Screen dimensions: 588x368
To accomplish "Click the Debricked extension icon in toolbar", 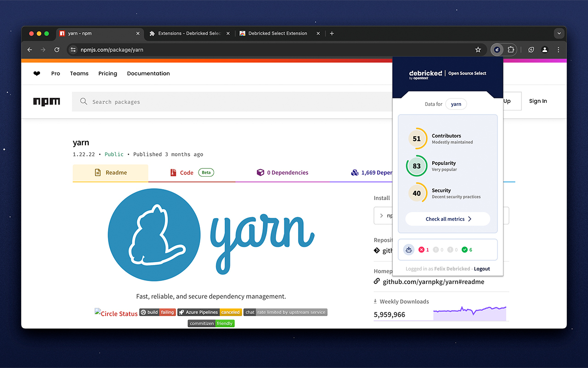I will 497,50.
